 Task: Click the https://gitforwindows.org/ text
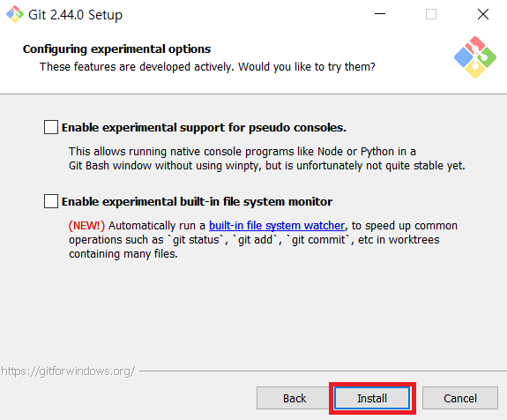coord(68,371)
